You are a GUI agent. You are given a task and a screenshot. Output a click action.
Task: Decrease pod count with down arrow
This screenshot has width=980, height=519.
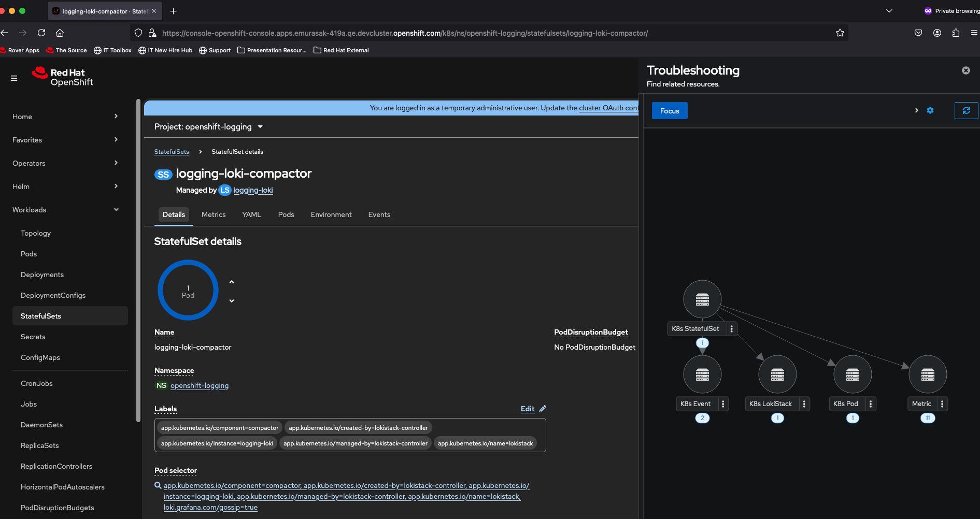pos(232,301)
